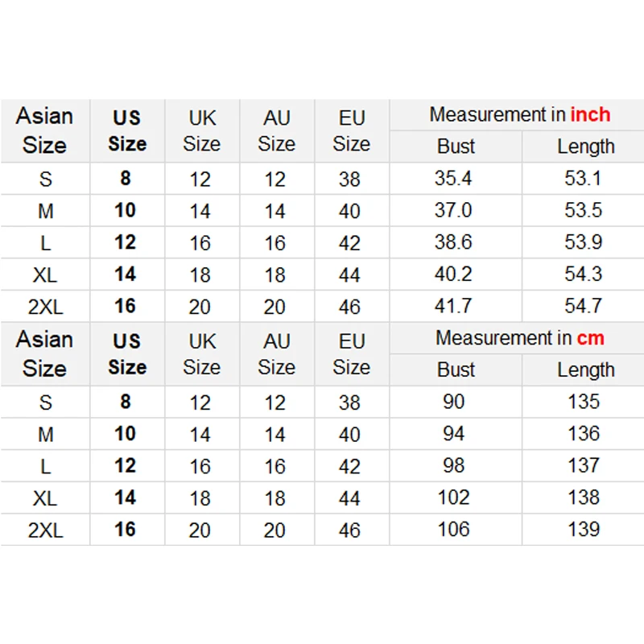
Task: Select the 54.7 length measurement
Action: [x=584, y=307]
